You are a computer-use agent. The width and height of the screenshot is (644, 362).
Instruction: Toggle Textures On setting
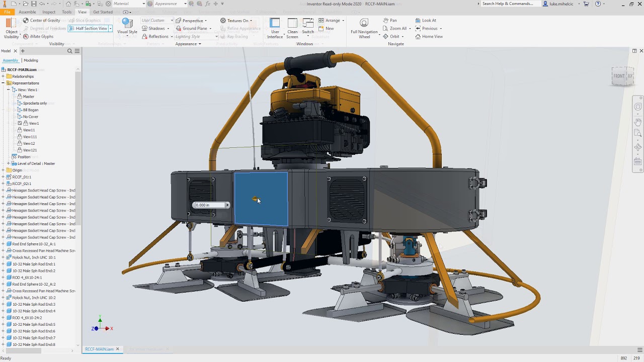(x=235, y=21)
